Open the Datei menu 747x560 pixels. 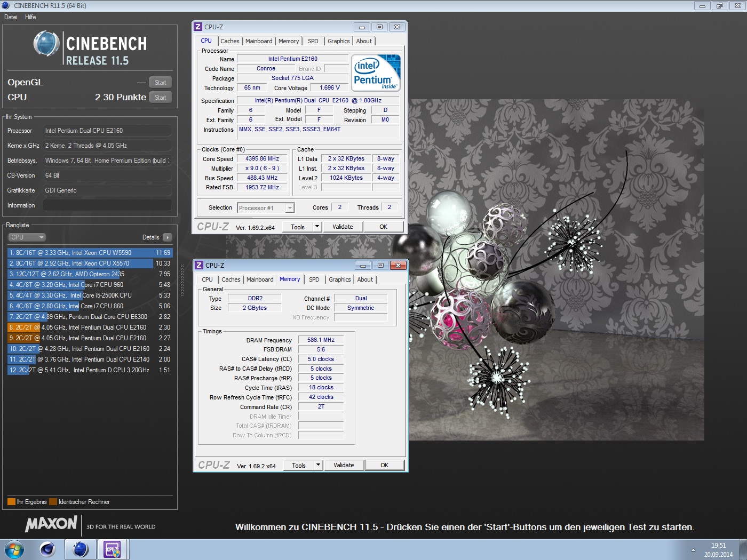tap(11, 17)
